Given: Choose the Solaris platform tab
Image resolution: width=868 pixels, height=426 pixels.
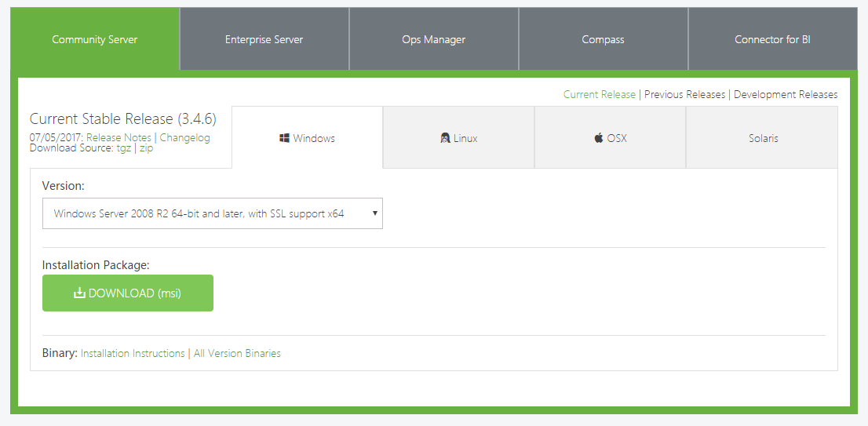Looking at the screenshot, I should (763, 138).
